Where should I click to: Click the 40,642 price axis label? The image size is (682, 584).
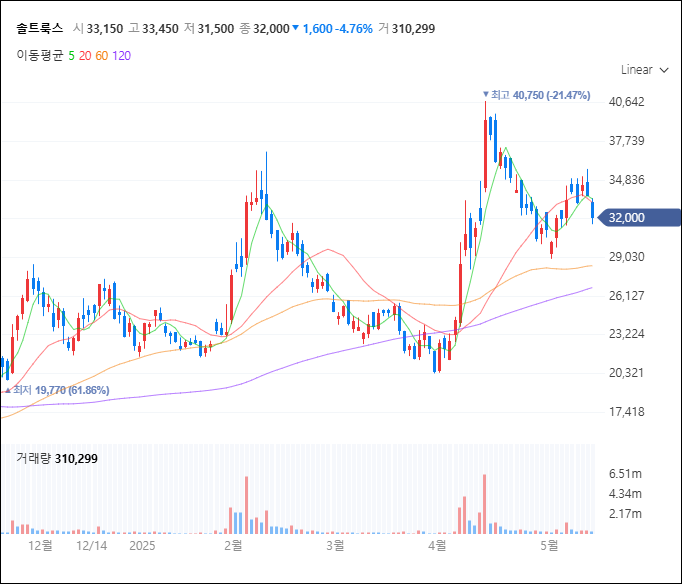(626, 102)
